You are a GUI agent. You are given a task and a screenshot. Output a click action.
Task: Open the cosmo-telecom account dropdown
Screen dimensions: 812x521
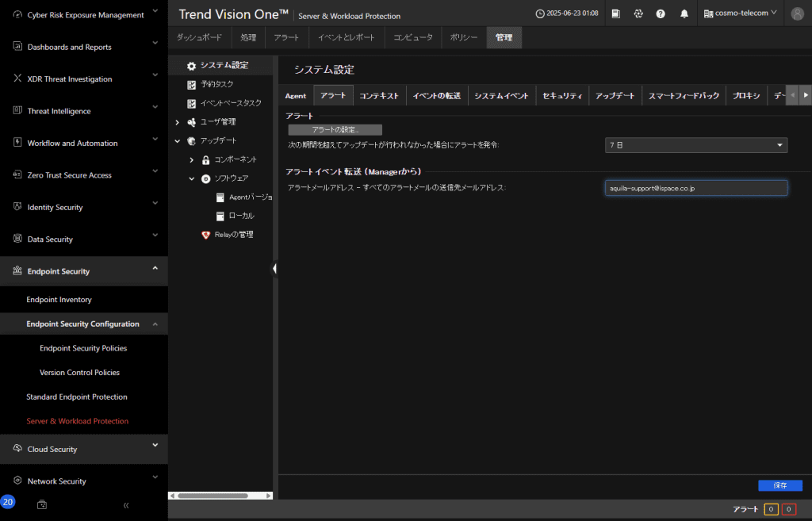(741, 13)
